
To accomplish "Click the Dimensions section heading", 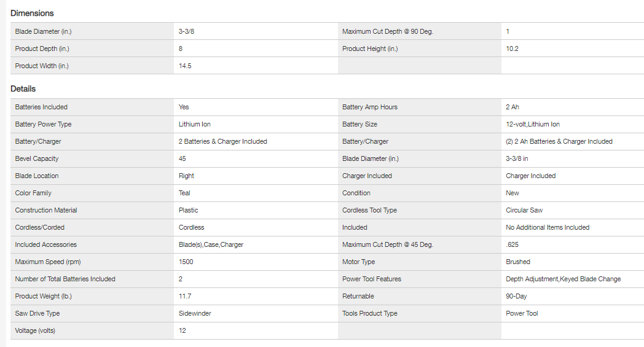I will click(x=32, y=13).
